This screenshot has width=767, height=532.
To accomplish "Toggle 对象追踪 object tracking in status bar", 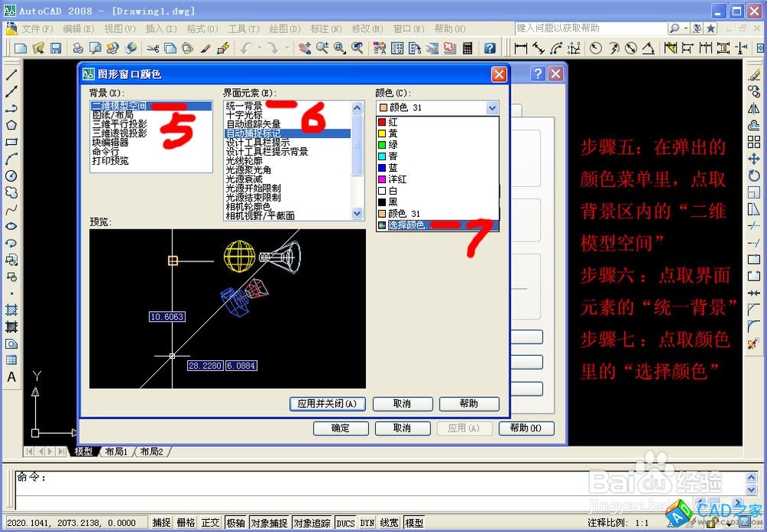I will coord(311,523).
